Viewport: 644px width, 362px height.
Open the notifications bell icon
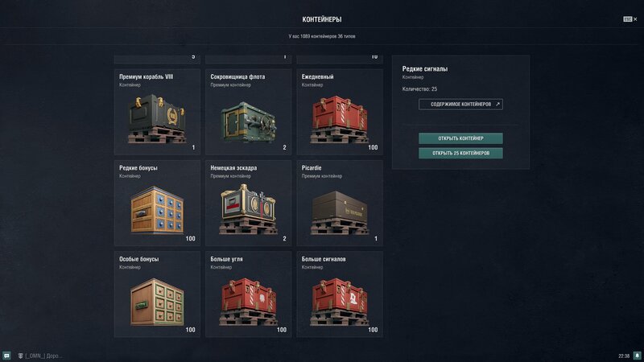(x=637, y=356)
